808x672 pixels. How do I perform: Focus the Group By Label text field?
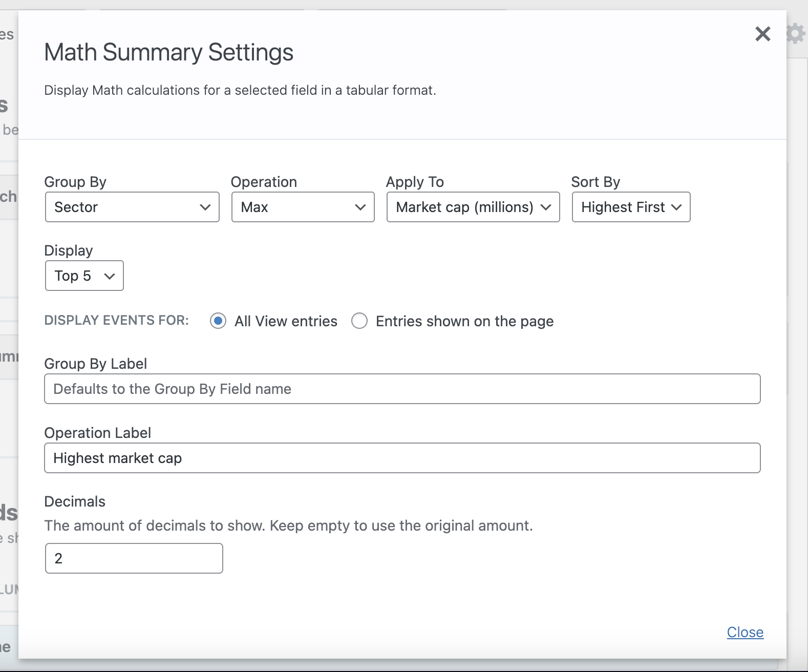point(402,389)
